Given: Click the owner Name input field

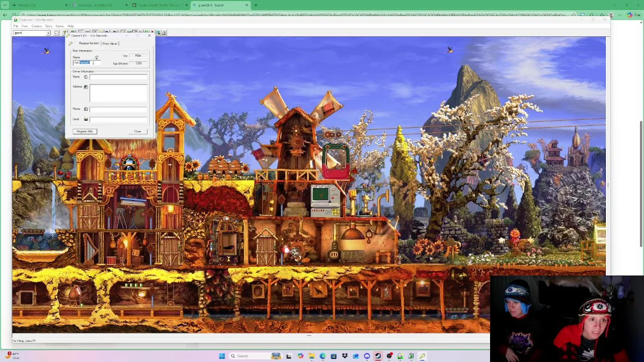Looking at the screenshot, I should click(118, 77).
